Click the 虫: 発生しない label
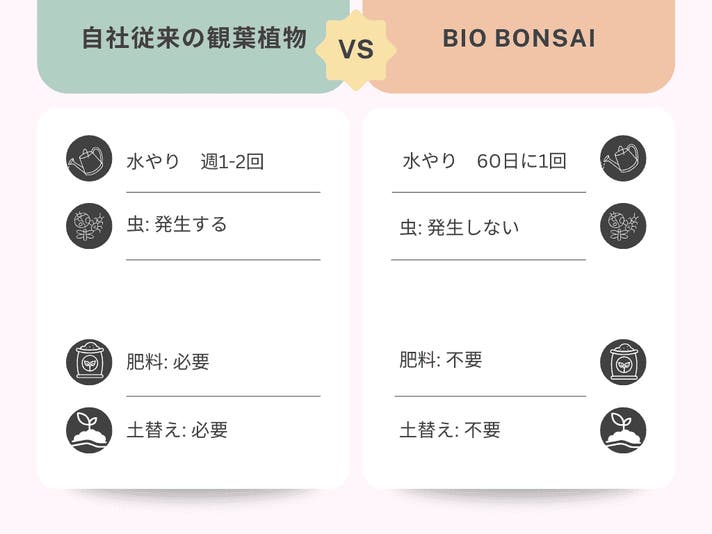Image resolution: width=712 pixels, height=534 pixels. click(x=460, y=227)
